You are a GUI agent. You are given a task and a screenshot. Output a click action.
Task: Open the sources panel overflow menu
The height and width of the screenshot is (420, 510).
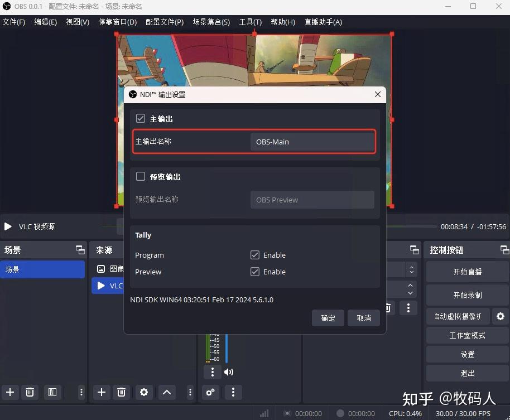(x=189, y=392)
